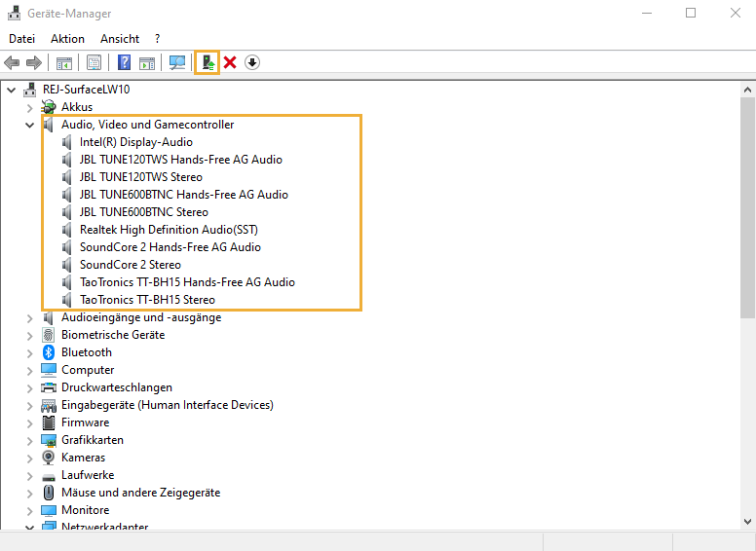The height and width of the screenshot is (551, 756).
Task: Click the Druckwarteschlangen printer icon
Action: tap(49, 387)
